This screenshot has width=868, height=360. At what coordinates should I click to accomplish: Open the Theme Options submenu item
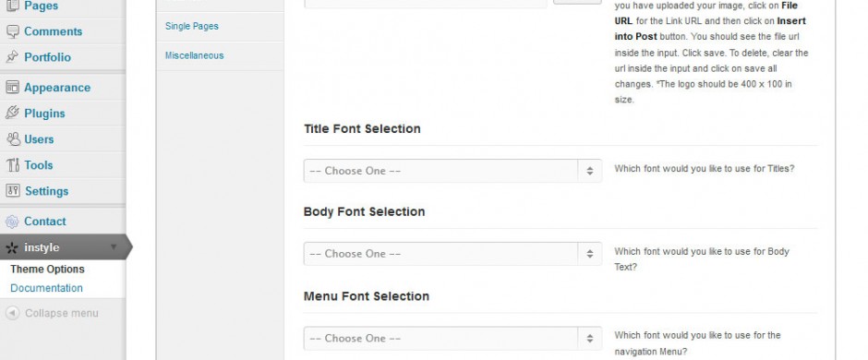(48, 270)
